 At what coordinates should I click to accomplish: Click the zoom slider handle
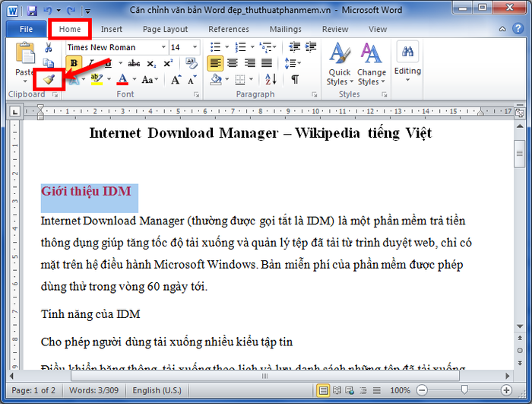coord(464,390)
